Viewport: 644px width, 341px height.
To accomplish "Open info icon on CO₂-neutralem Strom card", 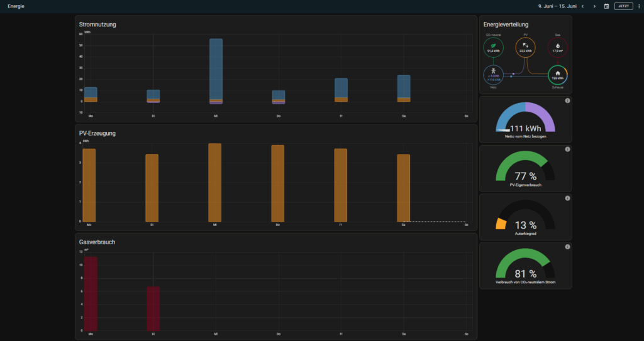I will (x=567, y=247).
